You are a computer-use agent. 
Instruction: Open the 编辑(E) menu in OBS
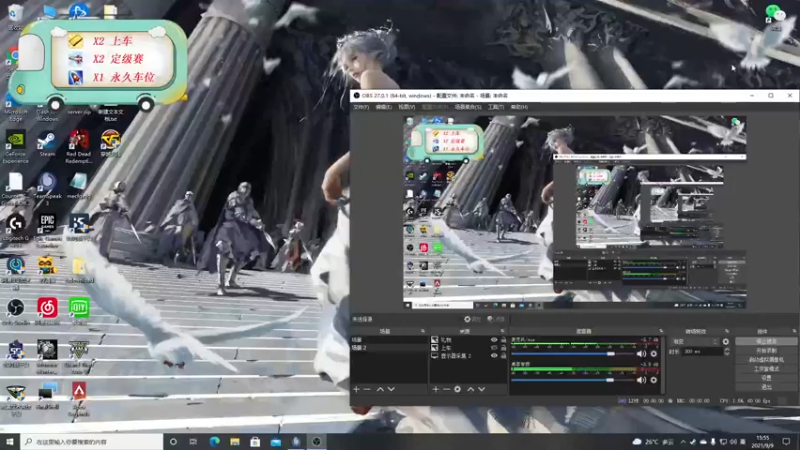[x=383, y=107]
